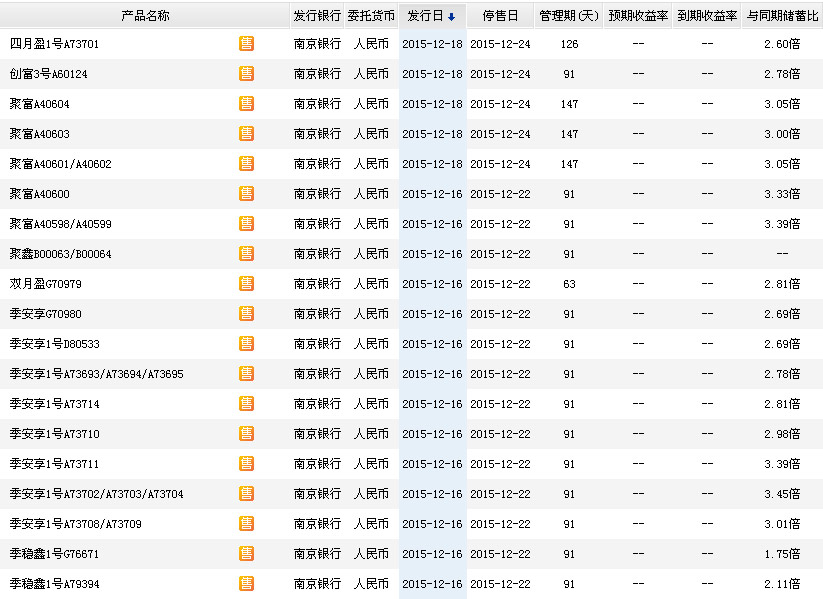This screenshot has width=823, height=599.
Task: Open product 季安享1号A73708/A73709
Action: pyautogui.click(x=76, y=524)
